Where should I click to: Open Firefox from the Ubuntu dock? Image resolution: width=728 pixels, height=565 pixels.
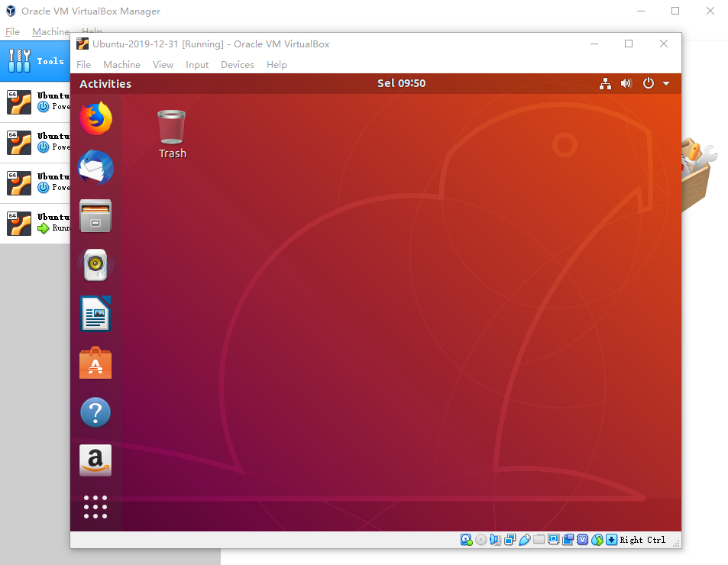pyautogui.click(x=95, y=119)
